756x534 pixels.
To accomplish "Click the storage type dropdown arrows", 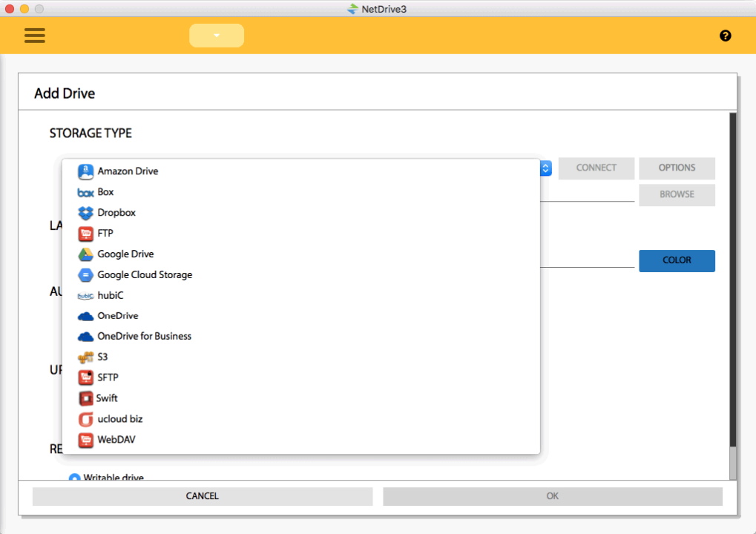I will pyautogui.click(x=546, y=168).
